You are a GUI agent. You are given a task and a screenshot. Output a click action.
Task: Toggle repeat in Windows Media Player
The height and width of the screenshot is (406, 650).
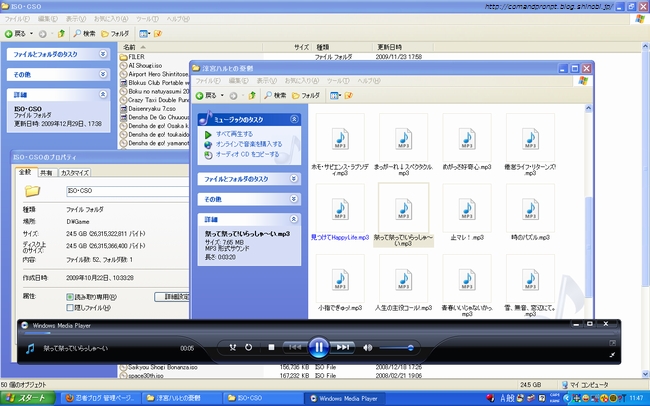tap(248, 348)
